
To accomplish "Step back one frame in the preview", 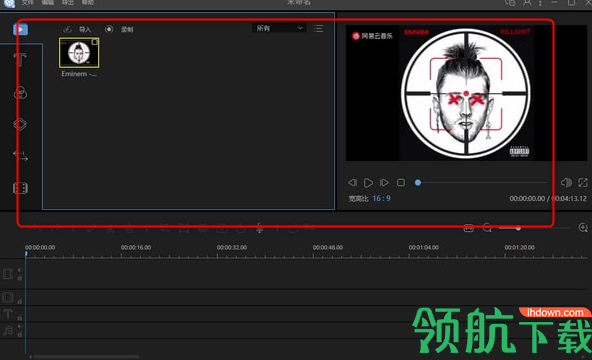I will click(353, 183).
